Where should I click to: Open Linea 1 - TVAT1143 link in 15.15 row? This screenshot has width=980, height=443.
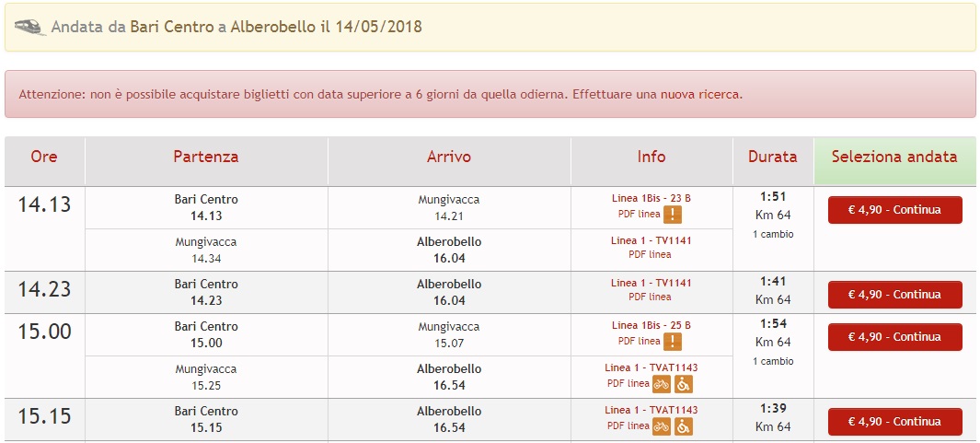pos(651,410)
